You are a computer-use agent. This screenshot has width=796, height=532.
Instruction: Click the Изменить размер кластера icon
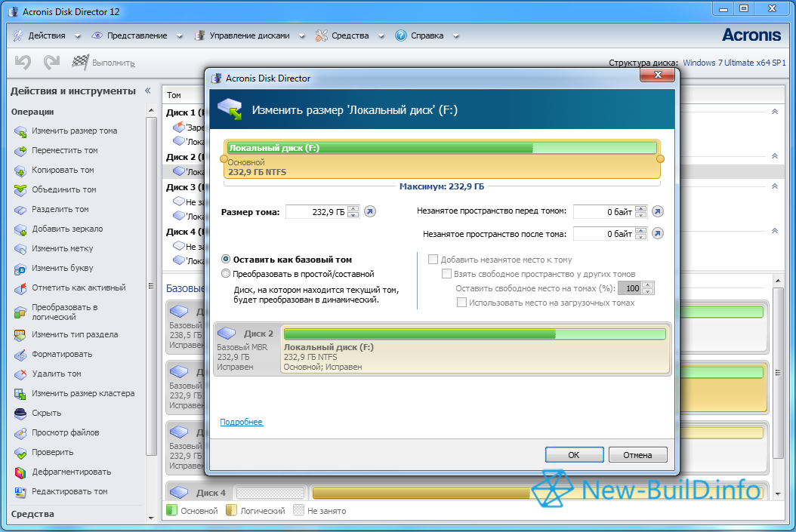(20, 394)
